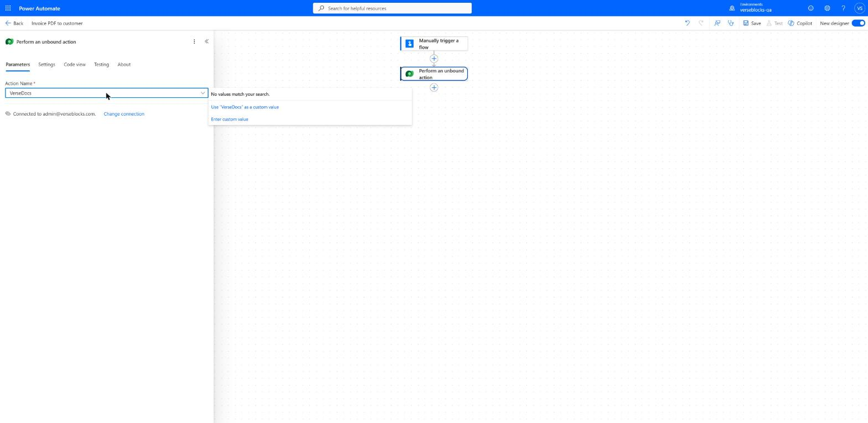This screenshot has height=423, width=868.
Task: Select the Manually trigger a flow card
Action: click(x=434, y=44)
